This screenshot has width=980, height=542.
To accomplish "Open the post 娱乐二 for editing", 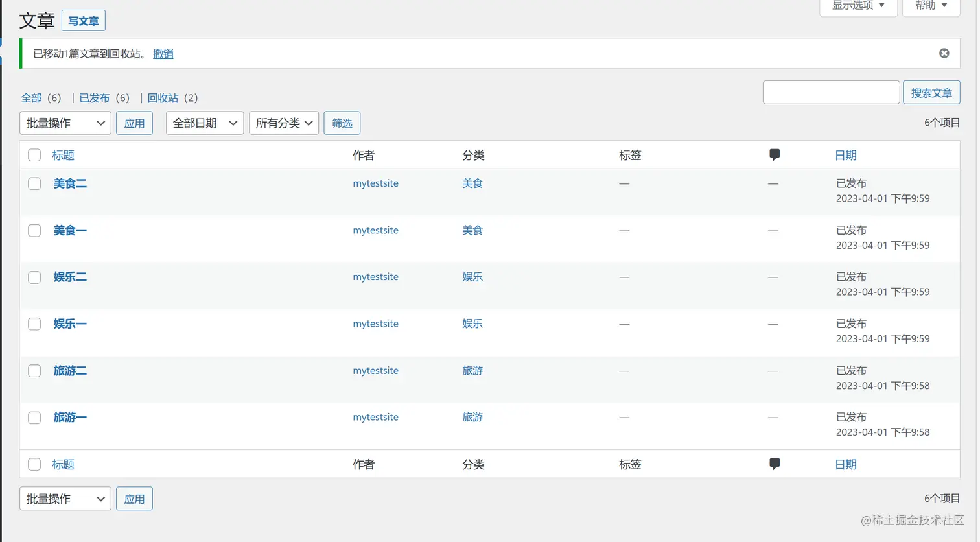I will point(69,277).
